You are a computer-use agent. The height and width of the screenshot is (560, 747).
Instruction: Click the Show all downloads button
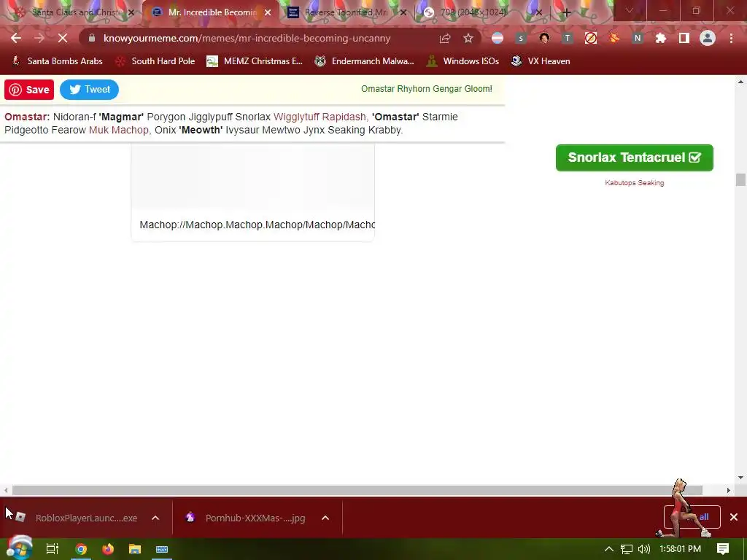point(692,517)
